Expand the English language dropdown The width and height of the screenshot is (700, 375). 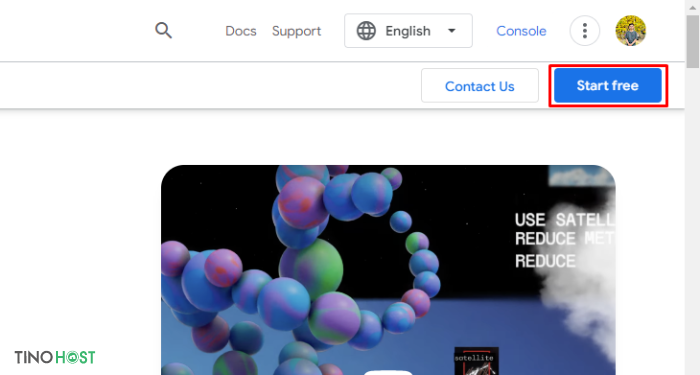[x=408, y=31]
